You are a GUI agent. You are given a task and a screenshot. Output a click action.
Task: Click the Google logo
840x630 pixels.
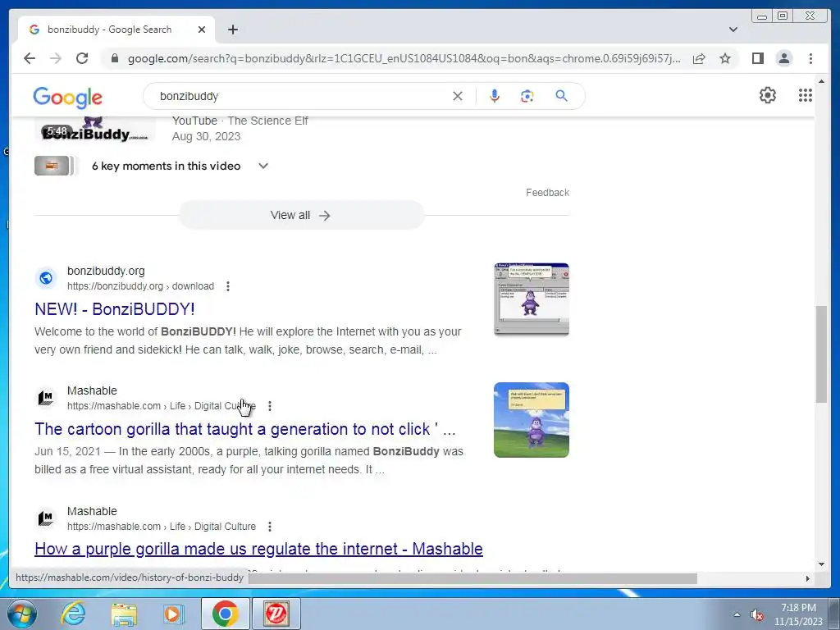(x=67, y=97)
